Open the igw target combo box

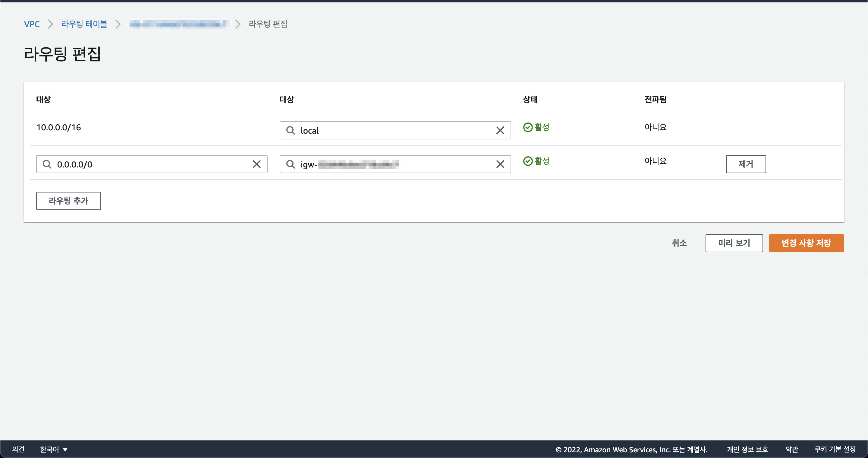[x=395, y=164]
